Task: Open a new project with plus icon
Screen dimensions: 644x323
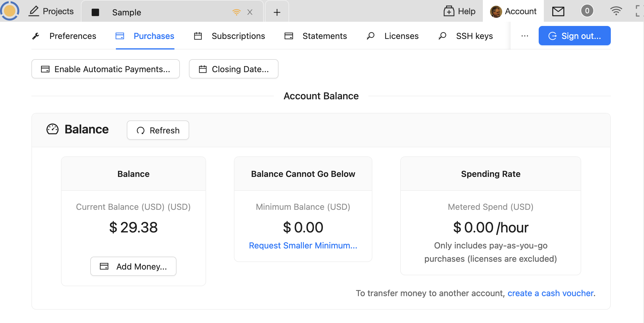Action: (277, 12)
